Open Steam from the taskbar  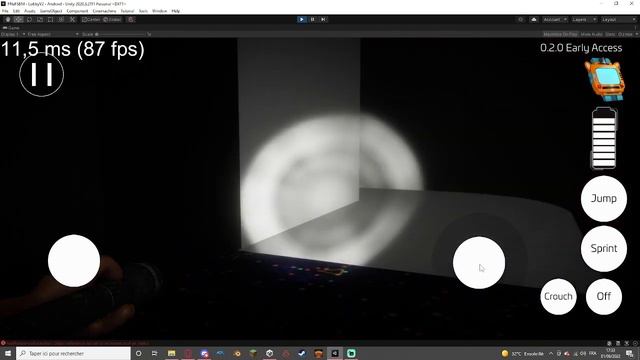tap(302, 353)
